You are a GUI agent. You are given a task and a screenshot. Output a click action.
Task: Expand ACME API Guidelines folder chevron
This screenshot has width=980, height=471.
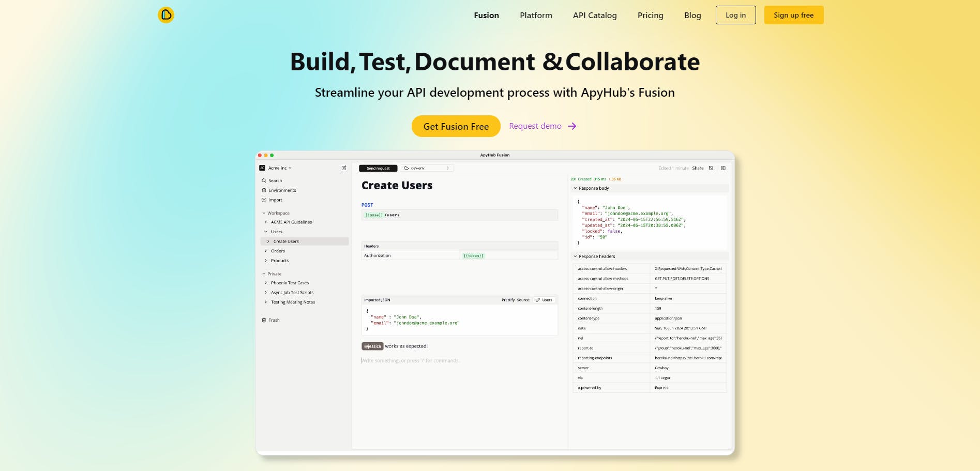point(266,222)
